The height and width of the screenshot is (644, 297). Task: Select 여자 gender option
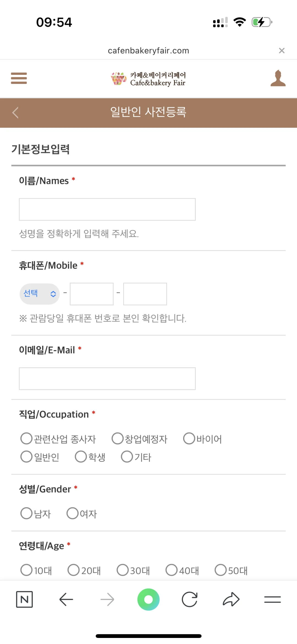click(73, 513)
